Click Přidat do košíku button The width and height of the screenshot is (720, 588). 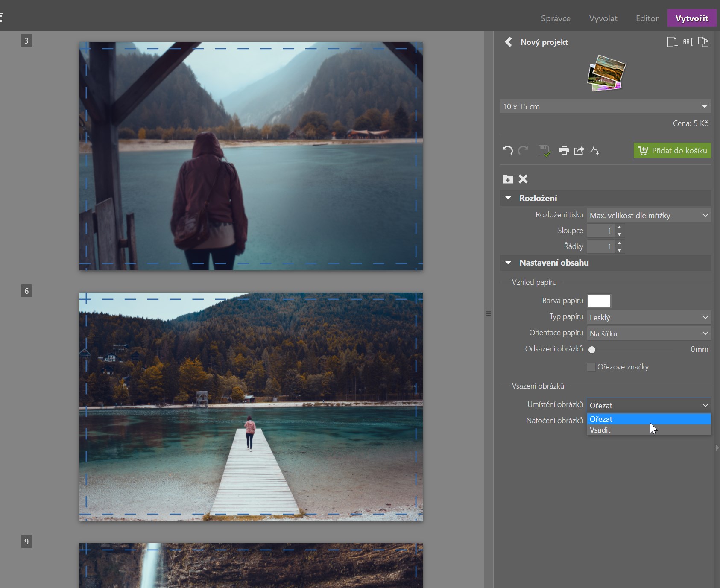point(672,150)
